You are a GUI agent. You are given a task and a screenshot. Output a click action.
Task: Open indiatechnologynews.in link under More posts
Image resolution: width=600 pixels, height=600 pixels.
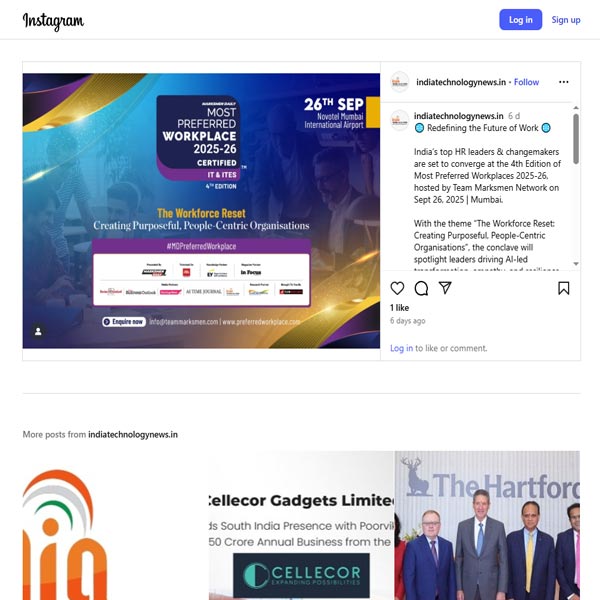click(133, 435)
